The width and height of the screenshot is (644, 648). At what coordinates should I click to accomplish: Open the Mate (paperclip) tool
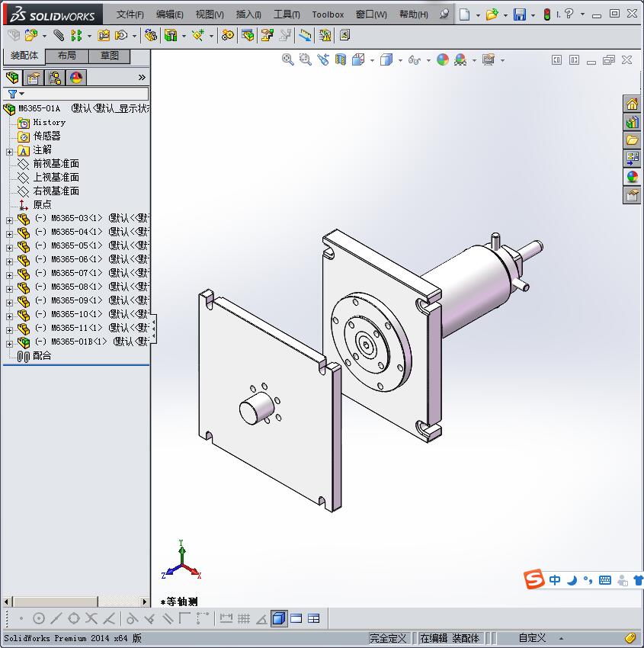(59, 36)
